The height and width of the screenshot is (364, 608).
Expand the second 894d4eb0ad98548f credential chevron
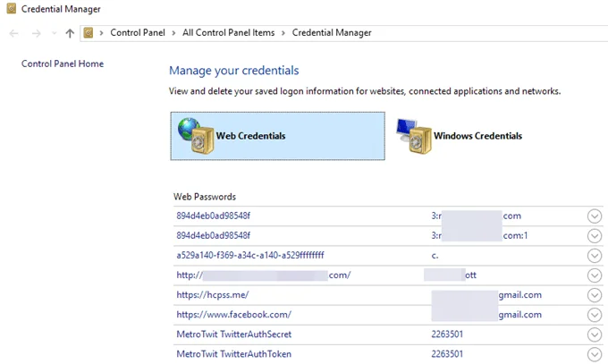point(595,236)
